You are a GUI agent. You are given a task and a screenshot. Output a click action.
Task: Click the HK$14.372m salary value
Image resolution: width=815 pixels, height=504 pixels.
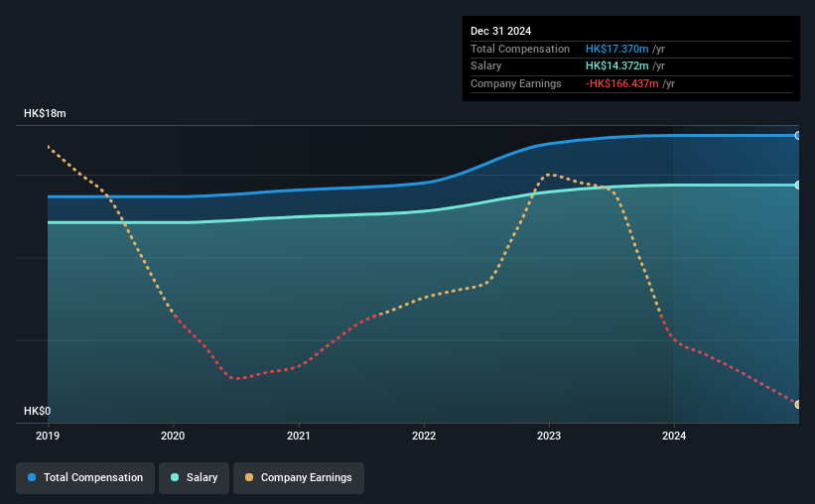tap(617, 66)
